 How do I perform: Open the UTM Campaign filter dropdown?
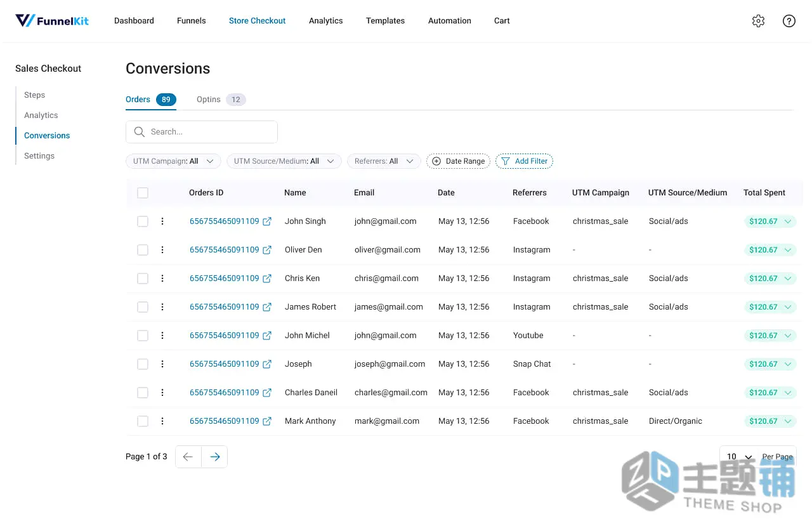[173, 161]
